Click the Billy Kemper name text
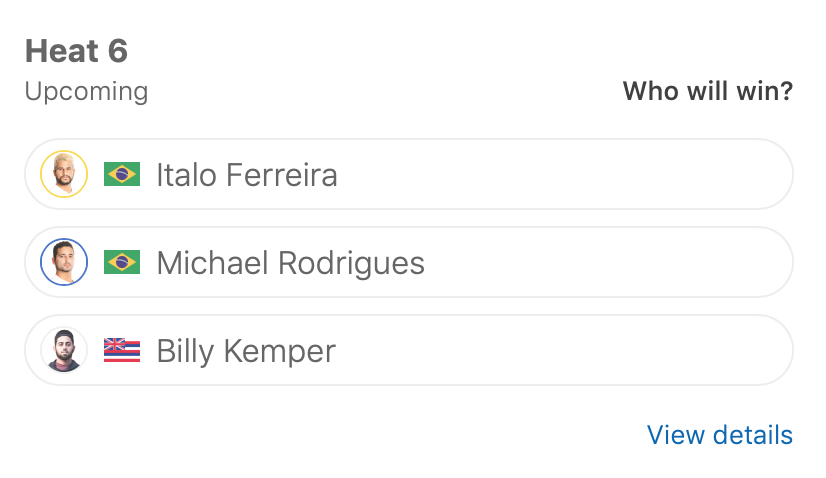Image resolution: width=826 pixels, height=478 pixels. point(246,351)
